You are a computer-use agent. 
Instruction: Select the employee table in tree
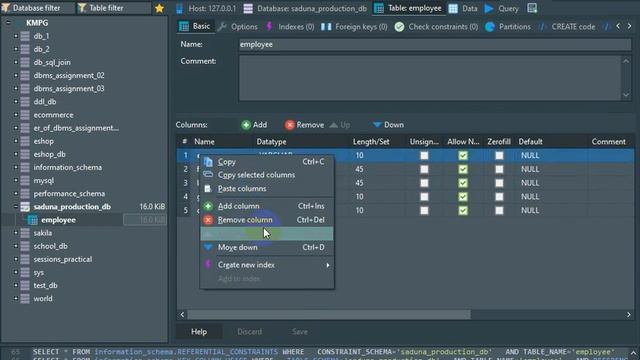pyautogui.click(x=58, y=220)
